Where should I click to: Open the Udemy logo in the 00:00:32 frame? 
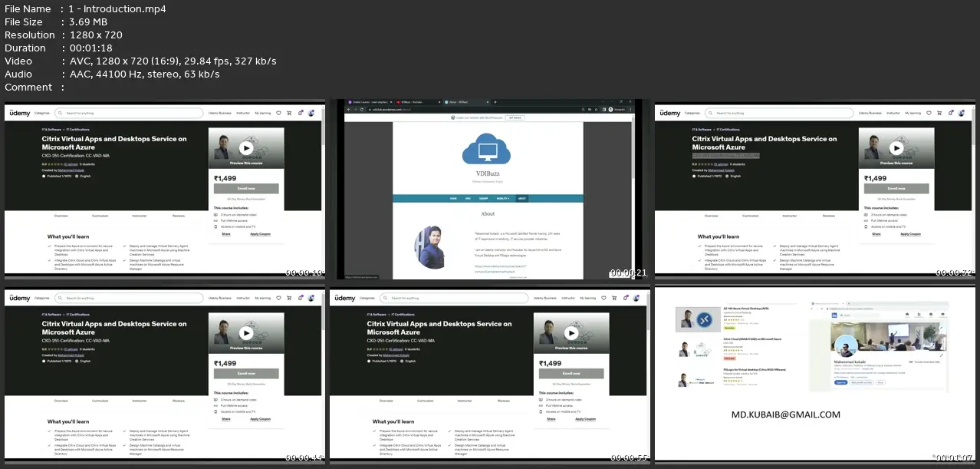670,113
